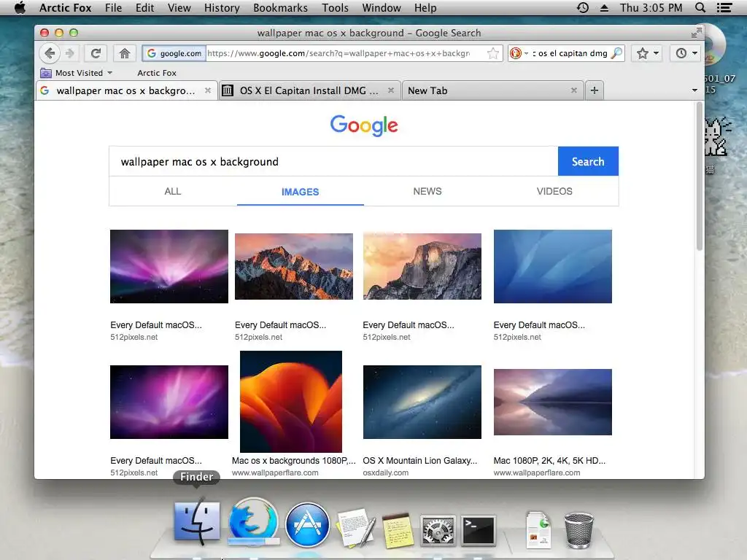The height and width of the screenshot is (560, 747).
Task: Click the Google search text field
Action: 333,161
